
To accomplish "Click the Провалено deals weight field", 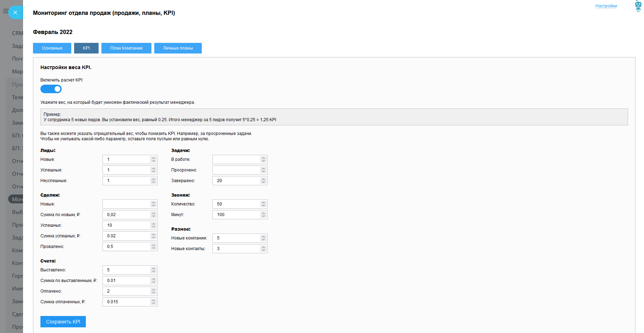I will (126, 247).
